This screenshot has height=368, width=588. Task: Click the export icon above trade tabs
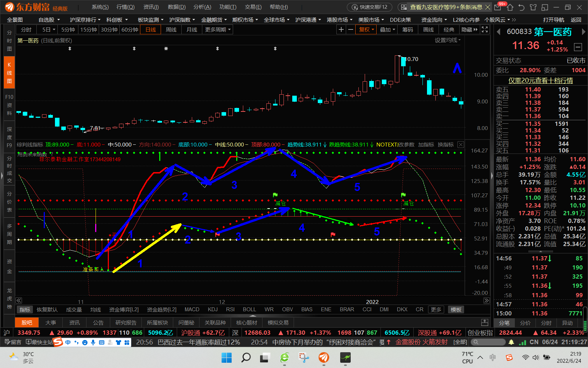[485, 322]
